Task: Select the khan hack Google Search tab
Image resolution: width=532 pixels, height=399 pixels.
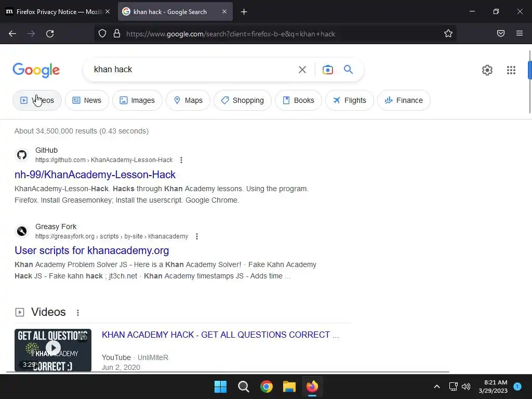Action: tap(175, 11)
